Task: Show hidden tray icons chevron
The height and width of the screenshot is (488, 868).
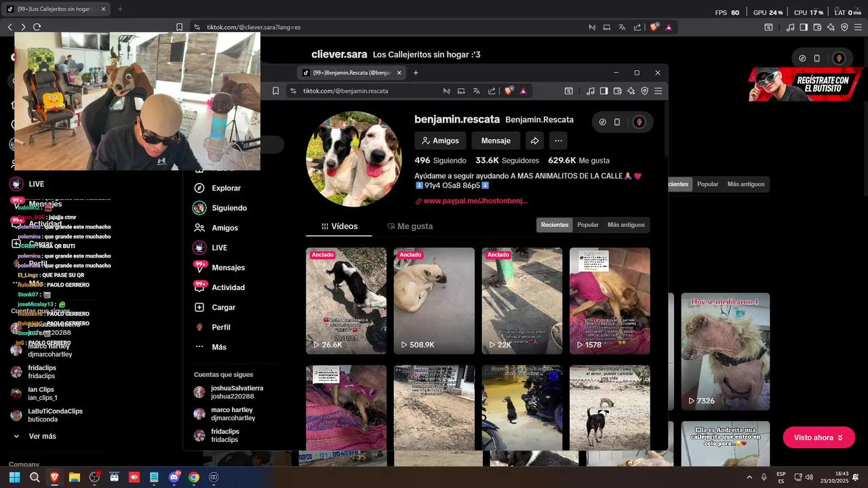Action: [749, 477]
